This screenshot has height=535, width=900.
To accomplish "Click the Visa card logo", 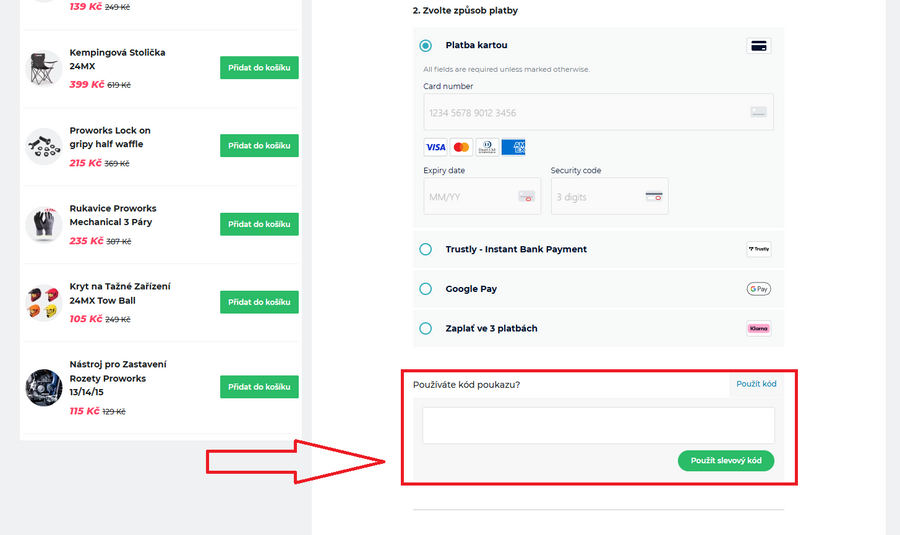I will coord(435,147).
